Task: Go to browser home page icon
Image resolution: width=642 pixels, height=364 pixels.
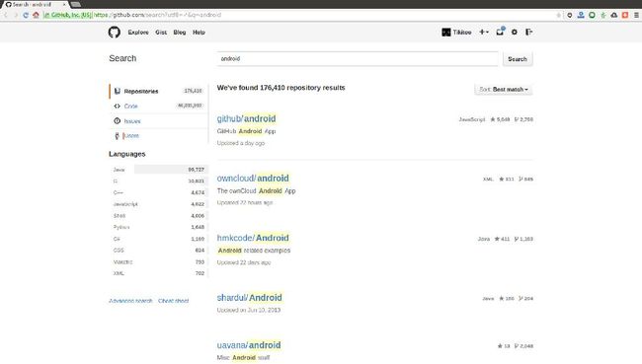Action: [x=36, y=15]
